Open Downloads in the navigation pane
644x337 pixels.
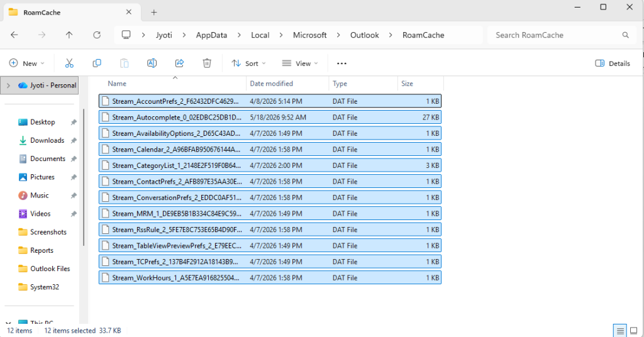47,140
